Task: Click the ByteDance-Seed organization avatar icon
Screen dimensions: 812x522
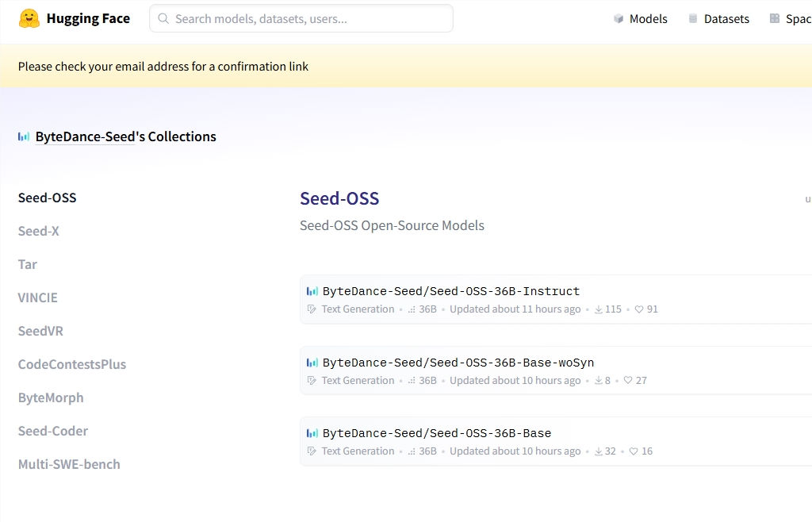Action: (x=24, y=136)
